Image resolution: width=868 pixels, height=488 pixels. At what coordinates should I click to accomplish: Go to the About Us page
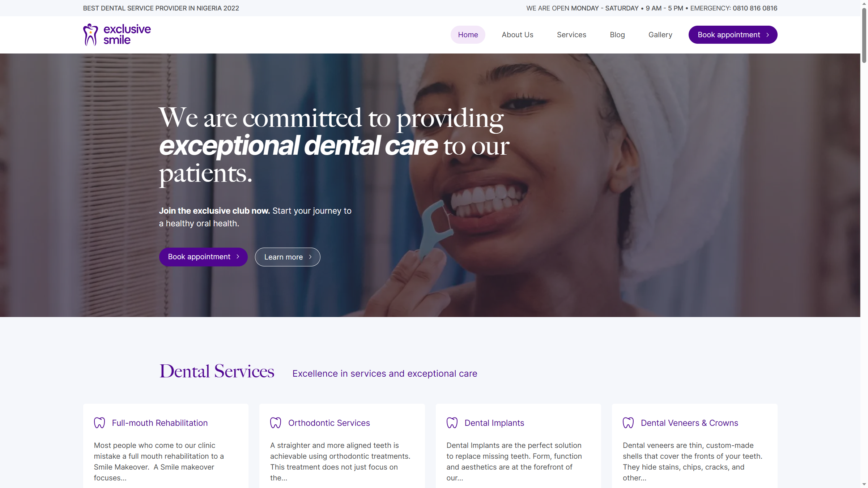tap(517, 35)
